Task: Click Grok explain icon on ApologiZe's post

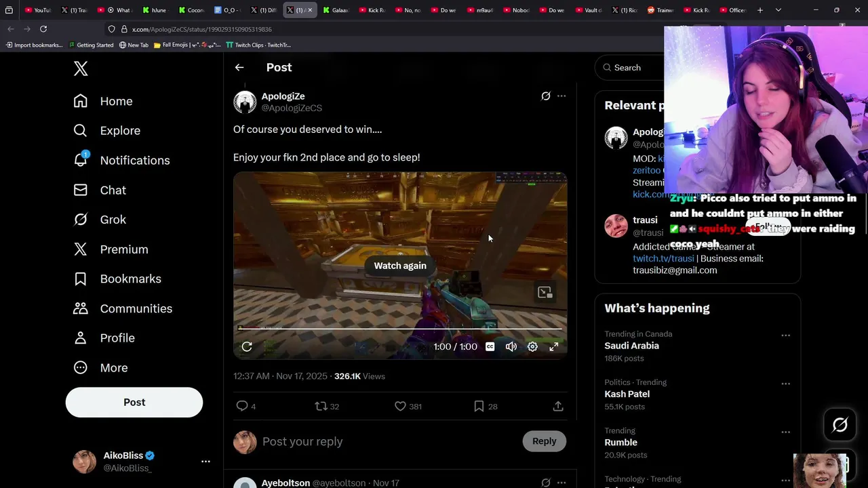Action: pos(546,96)
